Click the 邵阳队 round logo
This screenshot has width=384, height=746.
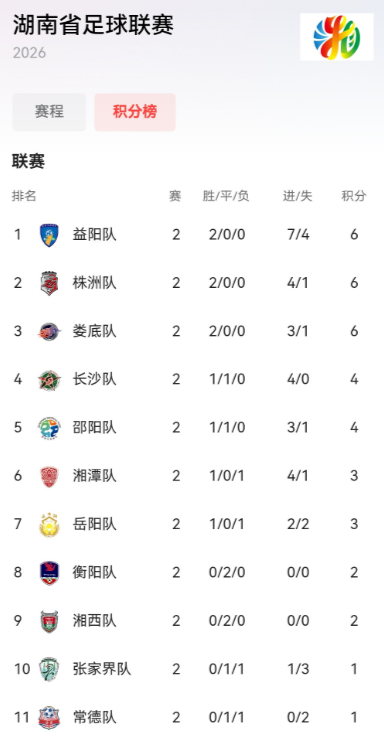point(49,428)
